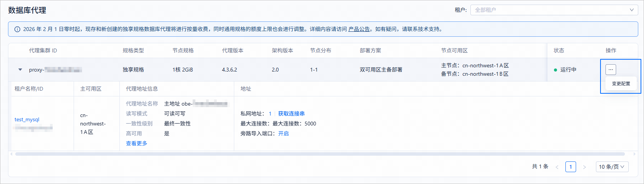
Task: Click the test_mysql tenant link
Action: pos(27,119)
